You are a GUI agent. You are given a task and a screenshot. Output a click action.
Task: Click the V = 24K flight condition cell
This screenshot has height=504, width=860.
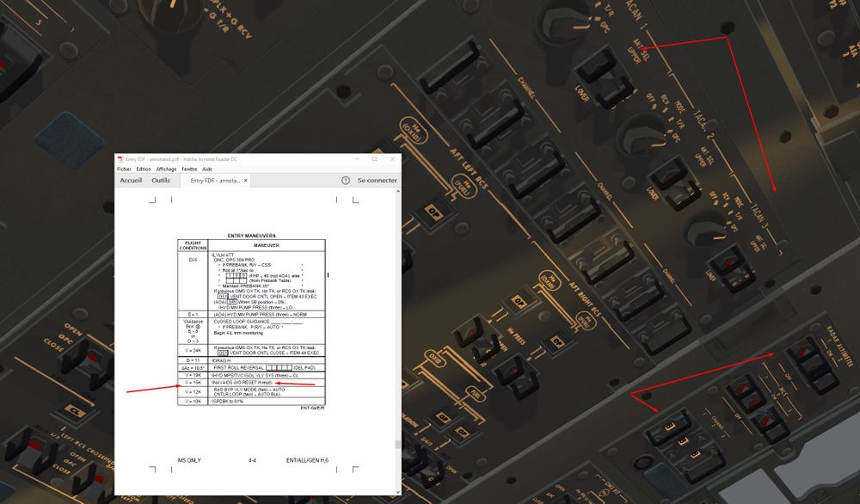[193, 350]
